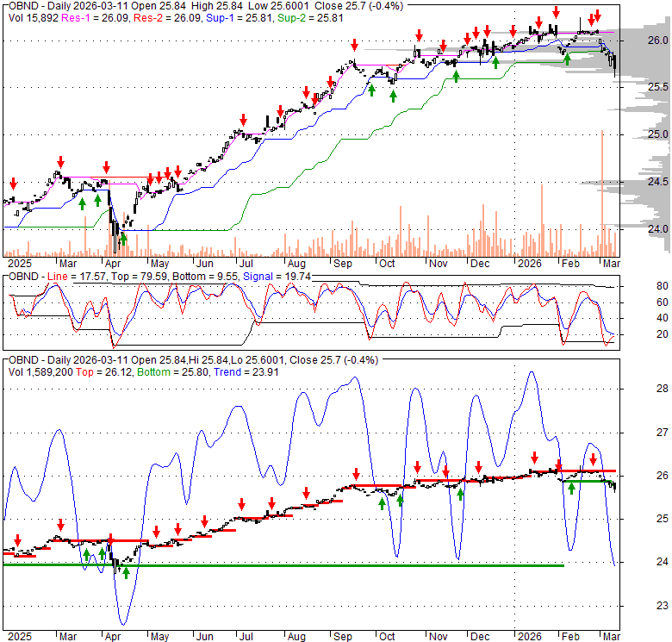Click the rightmost red arrow in top chart
Screen dimensions: 672x642
[x=599, y=16]
